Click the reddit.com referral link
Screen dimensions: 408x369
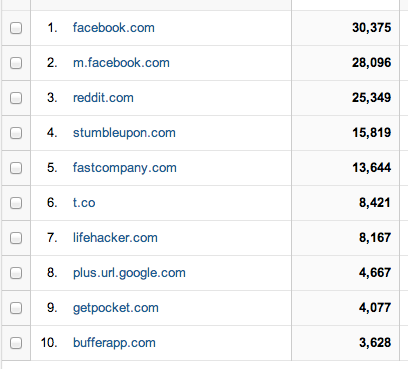(103, 98)
